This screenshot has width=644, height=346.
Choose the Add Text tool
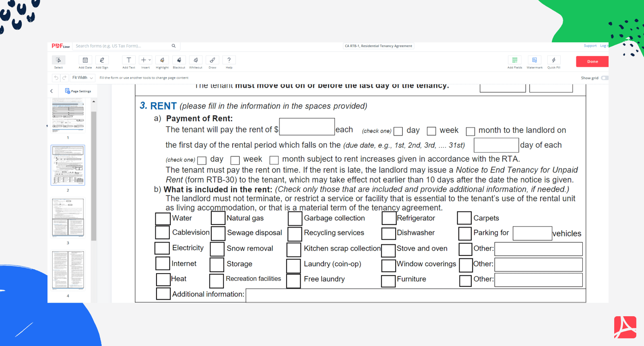129,60
